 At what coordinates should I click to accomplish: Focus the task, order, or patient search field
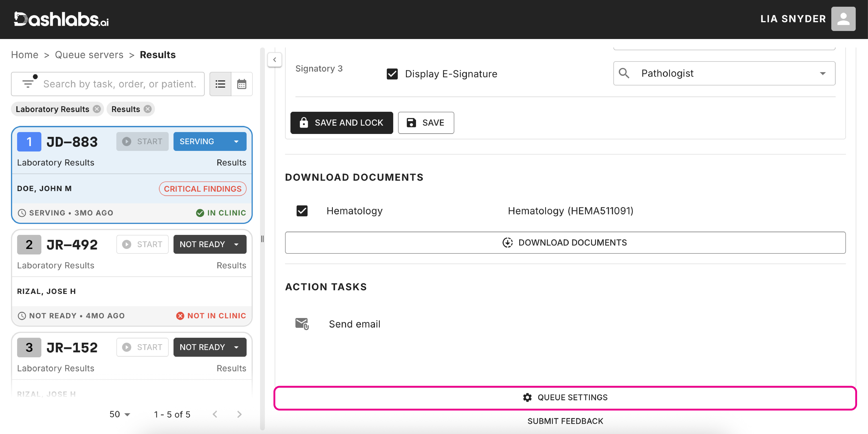(120, 84)
